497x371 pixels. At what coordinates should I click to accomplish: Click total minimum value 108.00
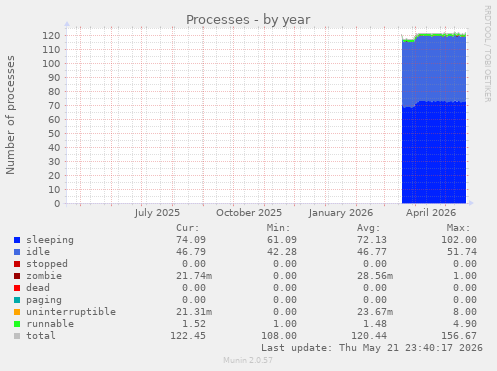(279, 336)
